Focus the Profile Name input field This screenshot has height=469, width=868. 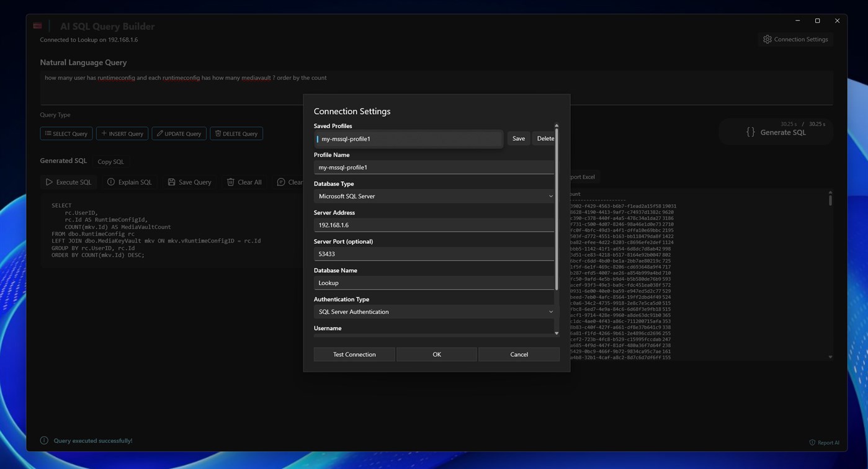434,167
